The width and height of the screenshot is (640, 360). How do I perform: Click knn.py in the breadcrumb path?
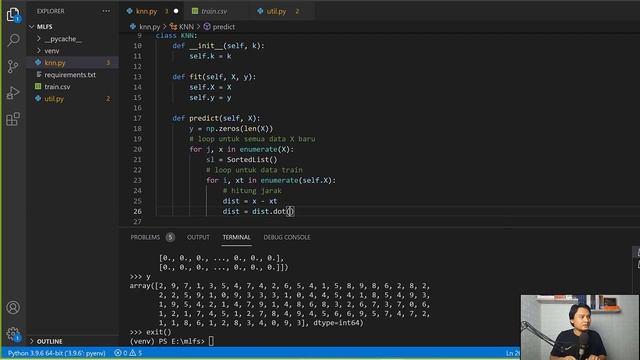click(149, 27)
